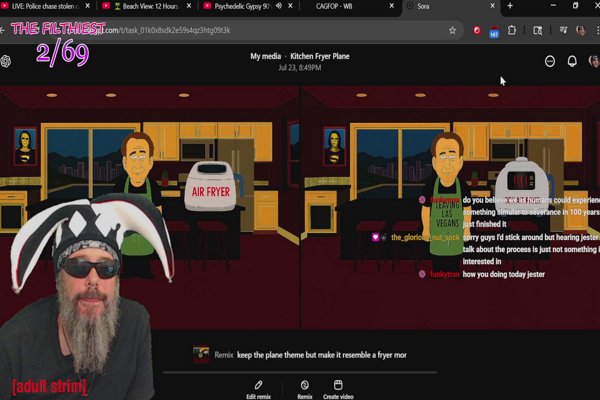Open the browser profile avatar
The height and width of the screenshot is (400, 600).
(x=580, y=31)
